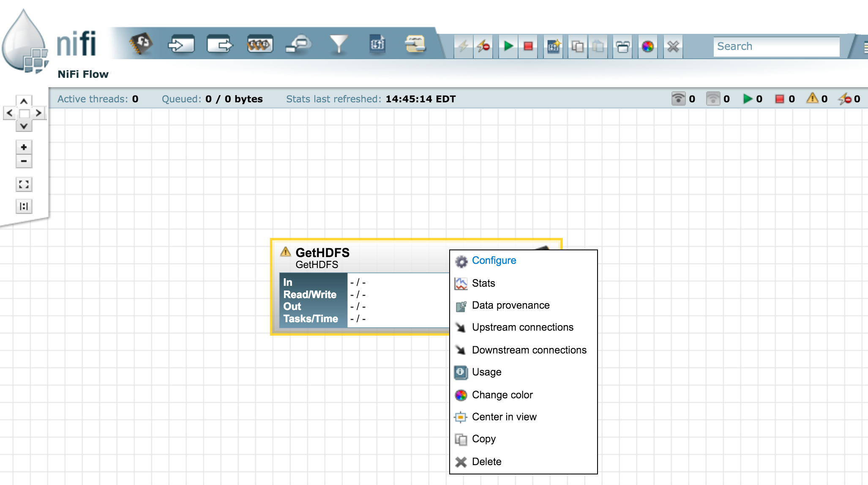868x485 pixels.
Task: Click the Process Group toolbar icon
Action: 259,44
